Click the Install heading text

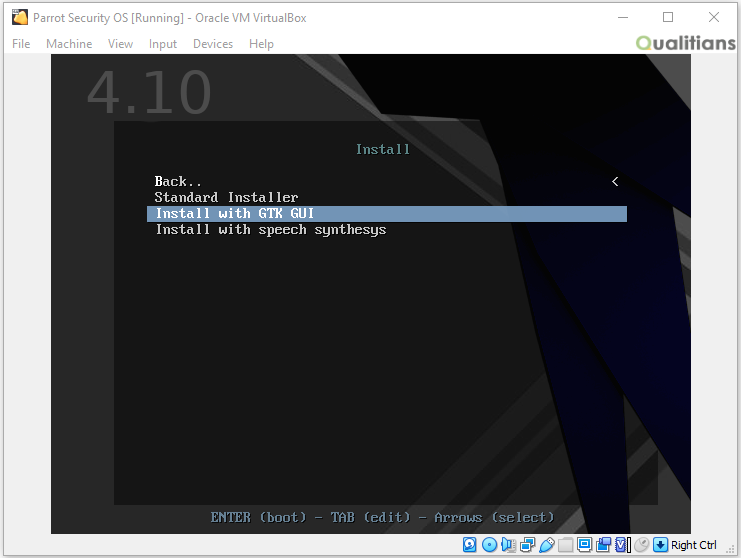(x=383, y=149)
